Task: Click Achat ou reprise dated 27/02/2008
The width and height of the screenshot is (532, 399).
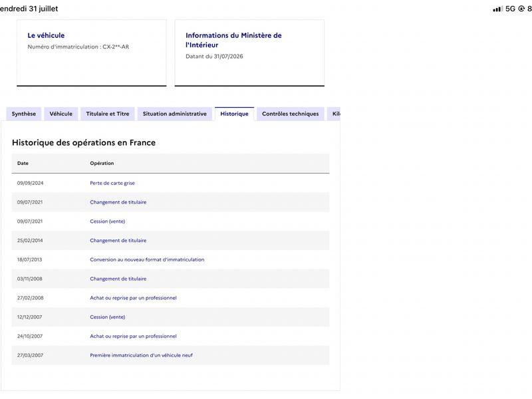Action: [133, 298]
